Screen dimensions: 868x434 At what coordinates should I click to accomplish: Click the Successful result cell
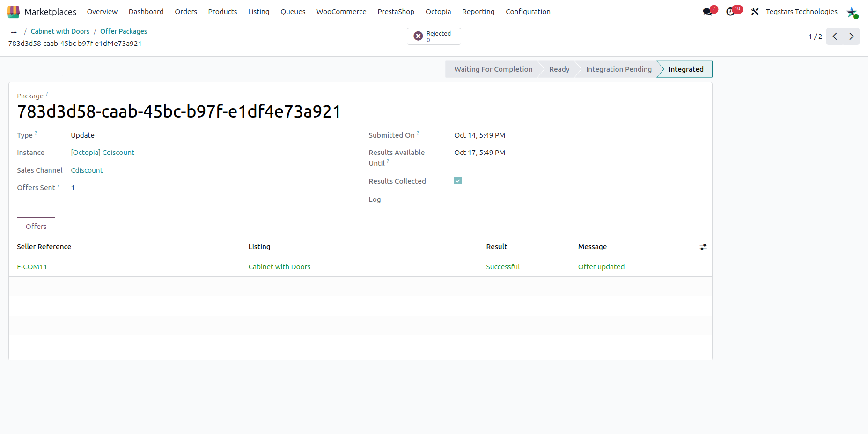pos(503,267)
